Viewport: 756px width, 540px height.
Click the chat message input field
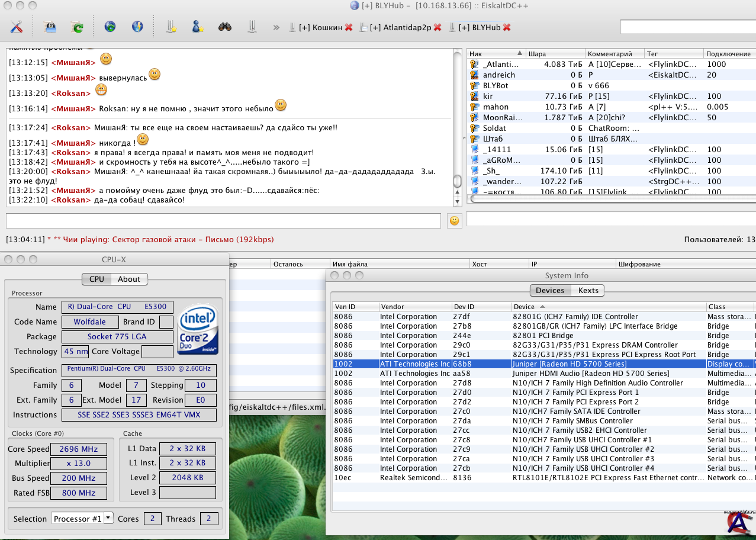point(223,221)
